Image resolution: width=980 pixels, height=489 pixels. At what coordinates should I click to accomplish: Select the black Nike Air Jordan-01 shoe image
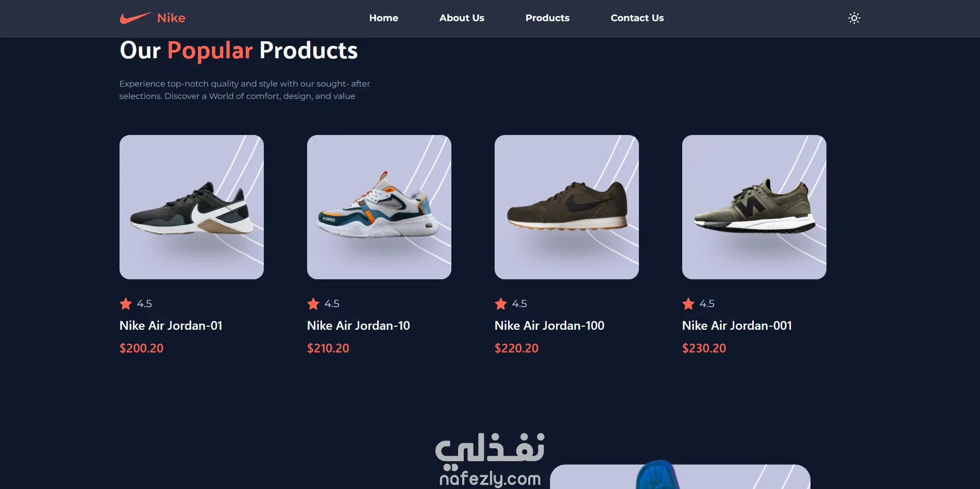pos(192,207)
